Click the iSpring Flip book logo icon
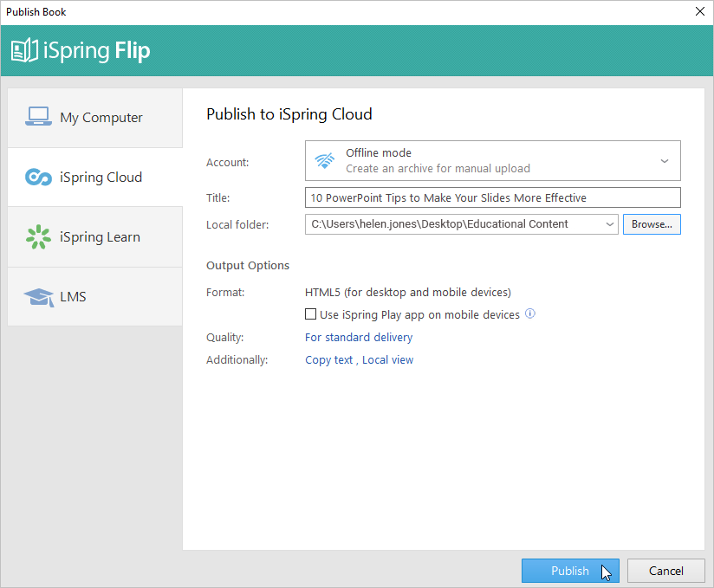 coord(24,50)
